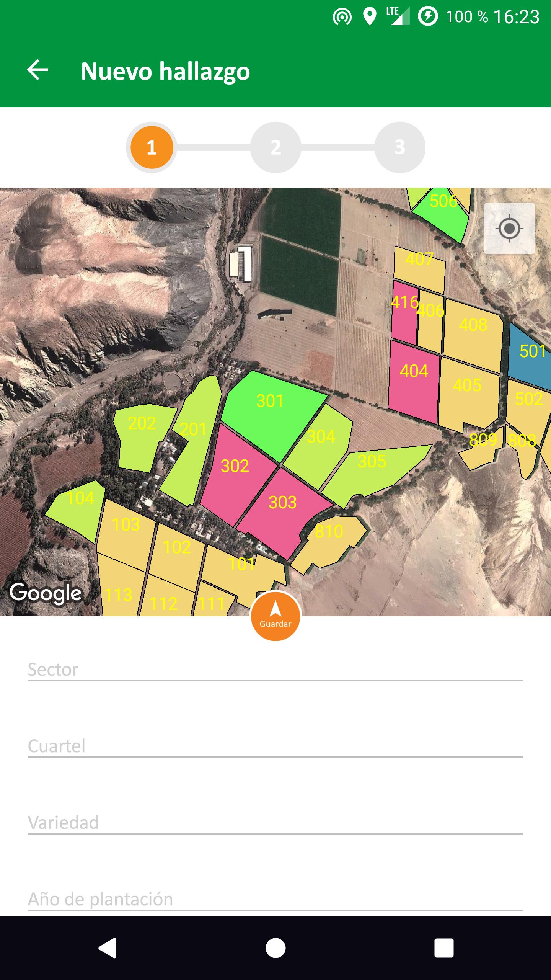Tap the orange Guardar button
Screen dimensions: 551x980
275,616
